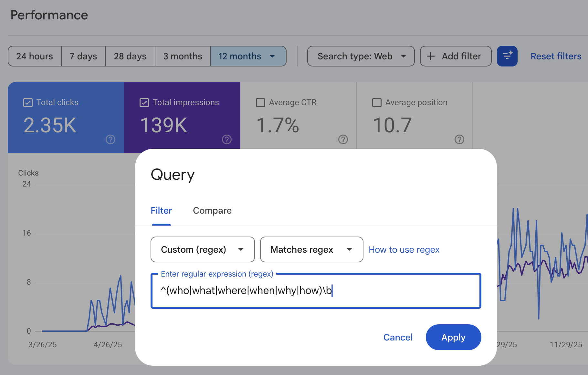Click help icon on Total clicks card
Image resolution: width=588 pixels, height=375 pixels.
(x=110, y=139)
